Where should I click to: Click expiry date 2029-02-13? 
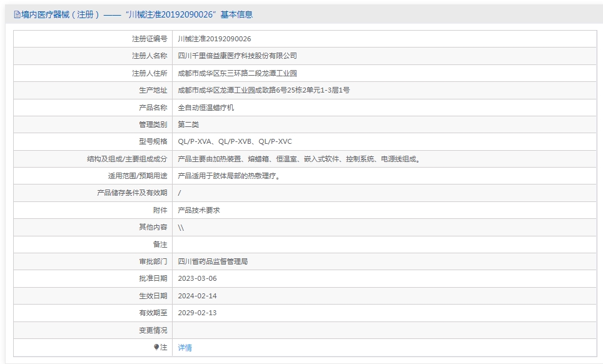tap(197, 313)
